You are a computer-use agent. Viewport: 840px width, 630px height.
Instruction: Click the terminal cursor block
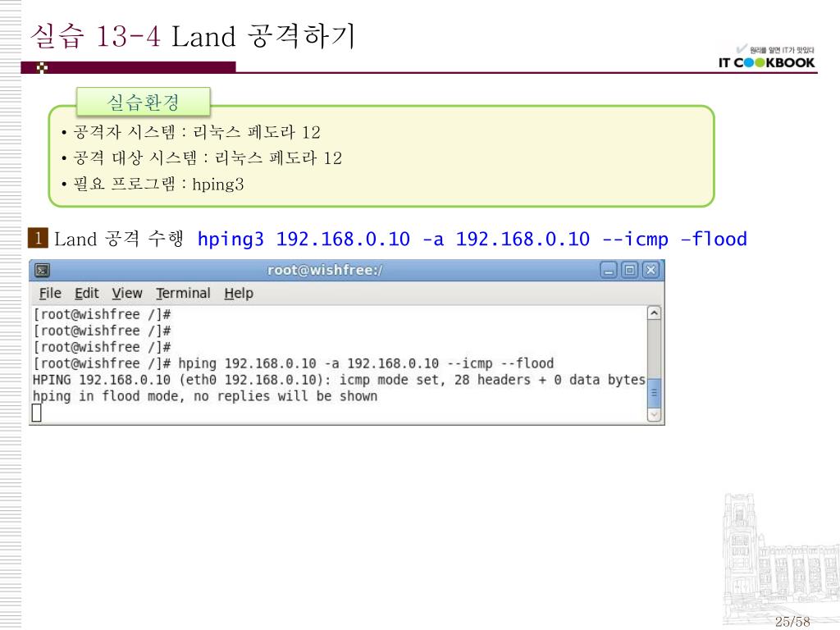36,413
